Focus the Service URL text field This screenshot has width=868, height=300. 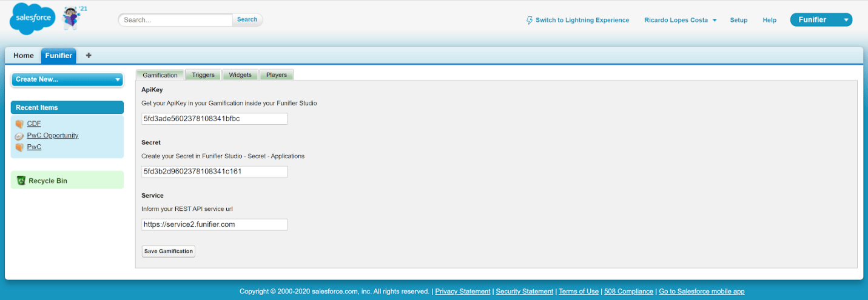(214, 224)
